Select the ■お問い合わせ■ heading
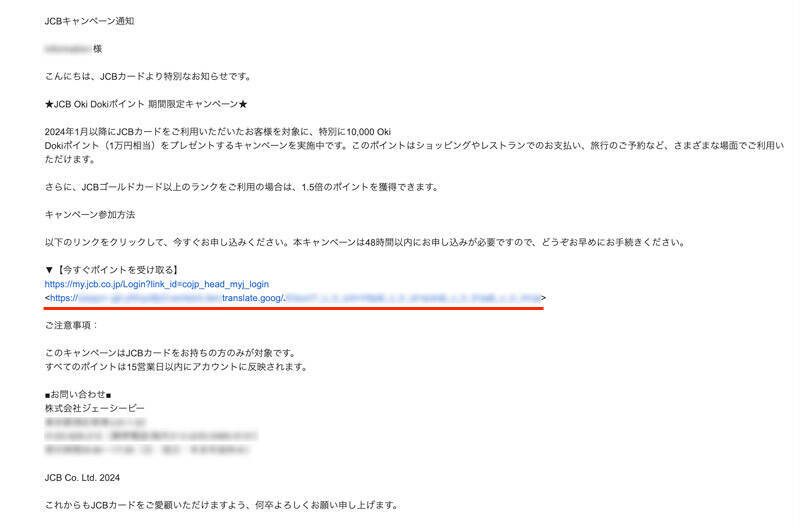 [x=78, y=394]
